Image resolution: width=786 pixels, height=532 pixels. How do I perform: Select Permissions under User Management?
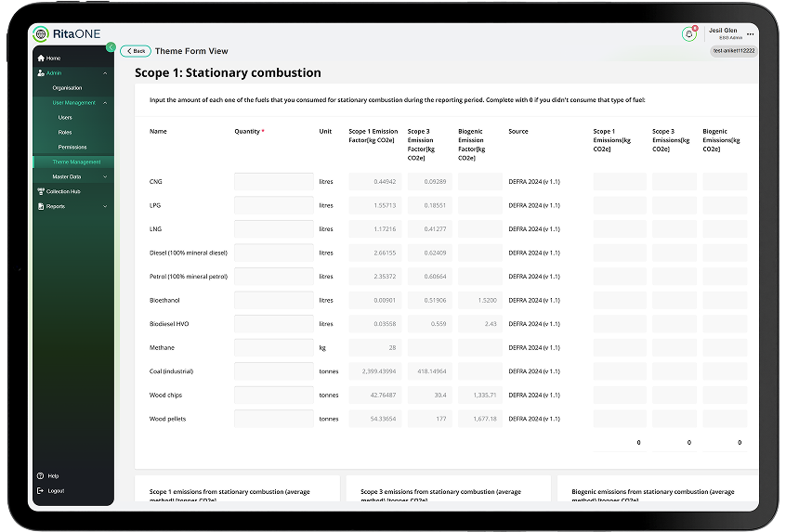[x=72, y=147]
